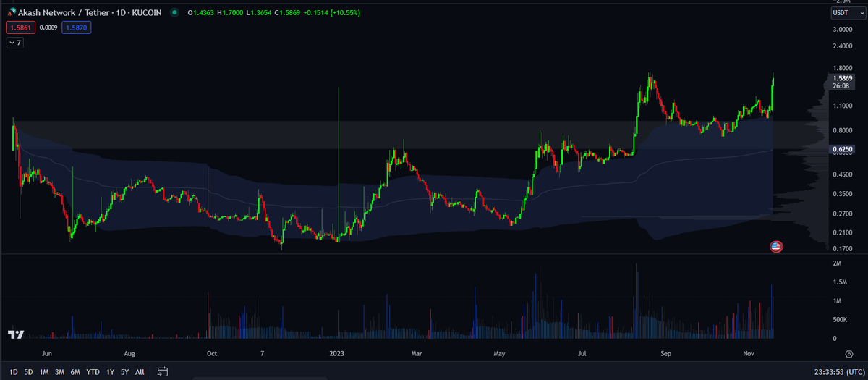Click the 1.5M volume scale label
868x380 pixels.
(x=841, y=282)
